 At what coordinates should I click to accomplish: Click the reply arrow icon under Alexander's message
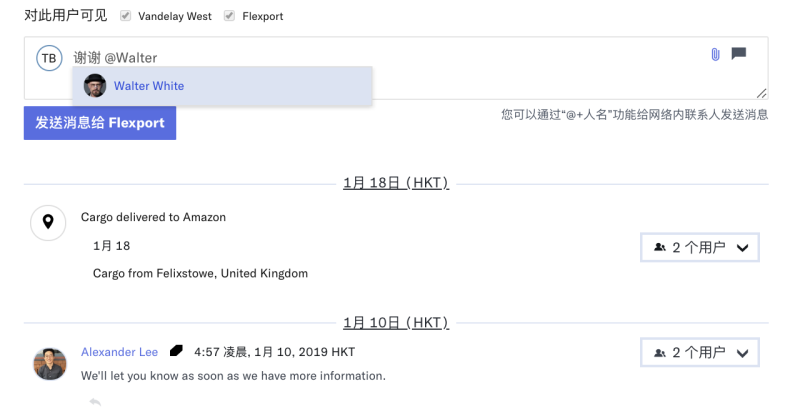95,402
